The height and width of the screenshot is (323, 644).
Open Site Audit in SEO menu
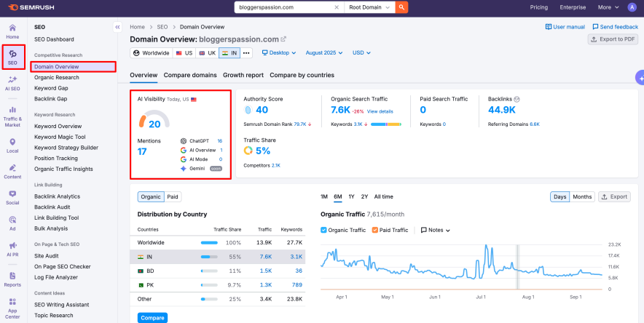(x=47, y=256)
